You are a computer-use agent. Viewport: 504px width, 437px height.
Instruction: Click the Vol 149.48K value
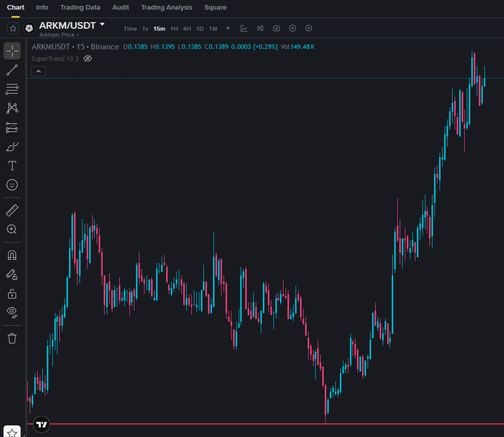(298, 47)
